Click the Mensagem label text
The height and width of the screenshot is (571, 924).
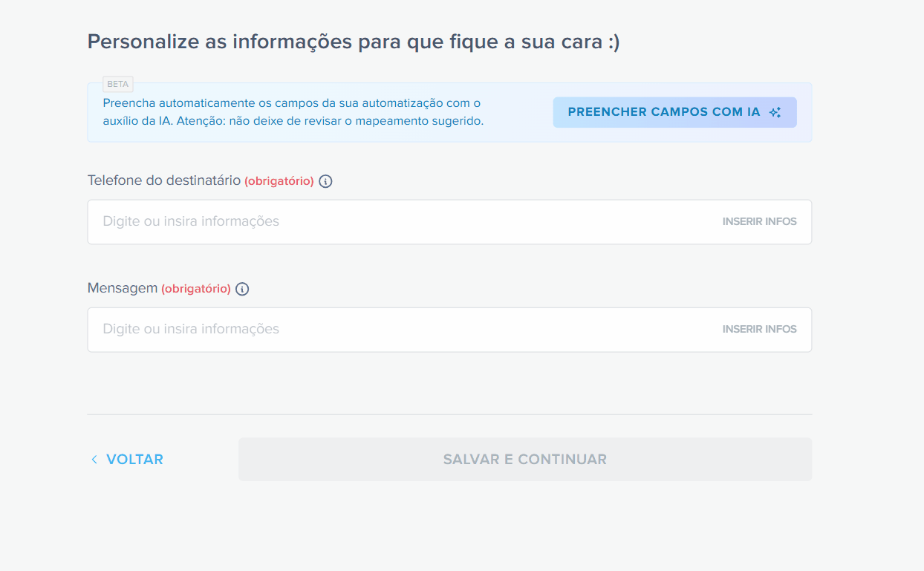123,288
